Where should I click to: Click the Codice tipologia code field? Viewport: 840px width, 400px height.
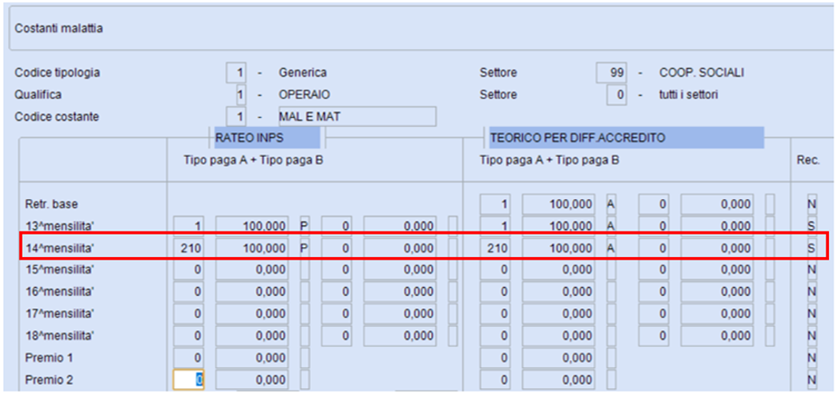(x=236, y=73)
